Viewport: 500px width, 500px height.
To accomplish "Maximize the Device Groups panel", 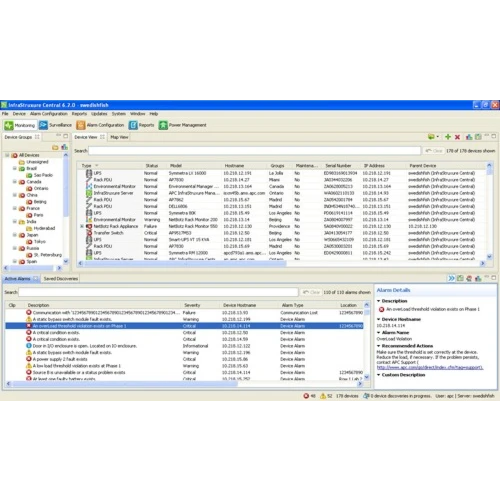I will tap(66, 136).
